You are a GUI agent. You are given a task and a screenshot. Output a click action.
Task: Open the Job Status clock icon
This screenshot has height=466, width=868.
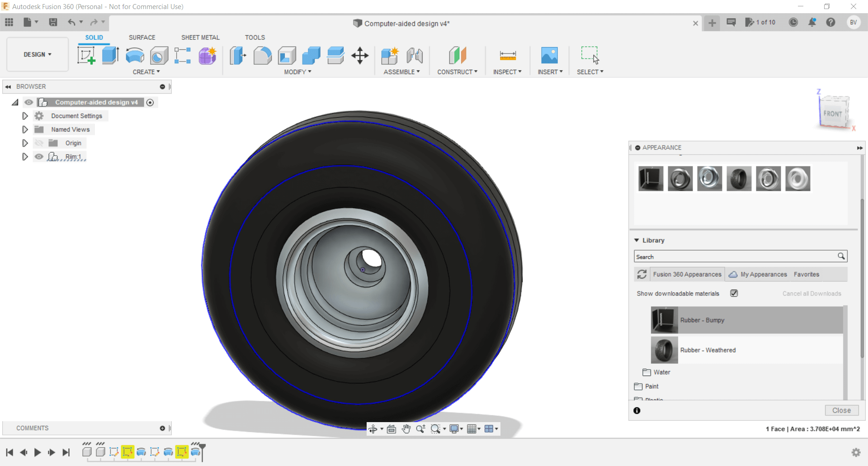[793, 22]
